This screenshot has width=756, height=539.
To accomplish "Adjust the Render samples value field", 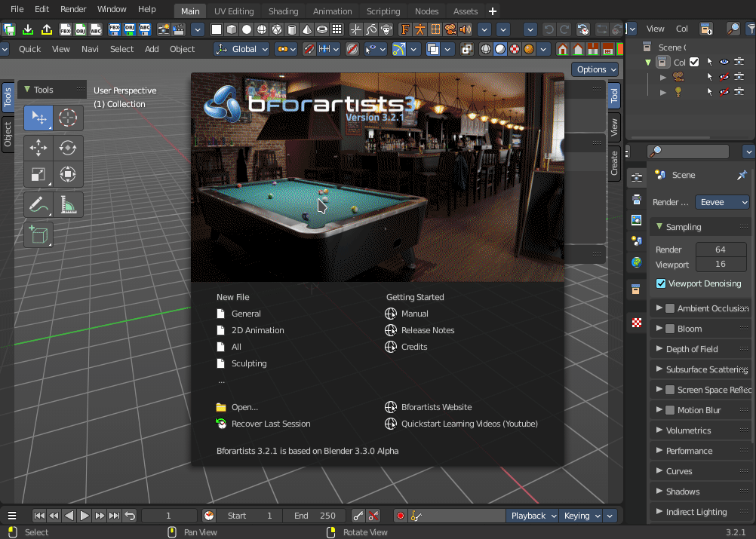I will (721, 250).
